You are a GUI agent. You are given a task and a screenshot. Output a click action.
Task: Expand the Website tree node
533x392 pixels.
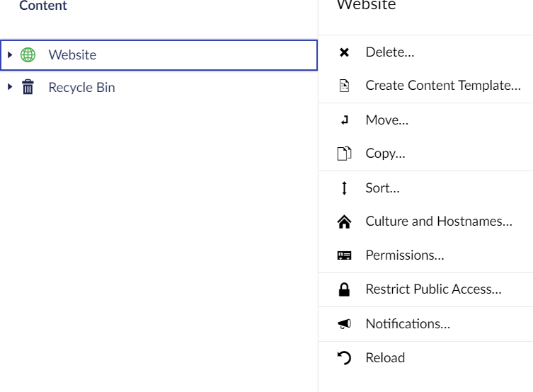coord(10,54)
